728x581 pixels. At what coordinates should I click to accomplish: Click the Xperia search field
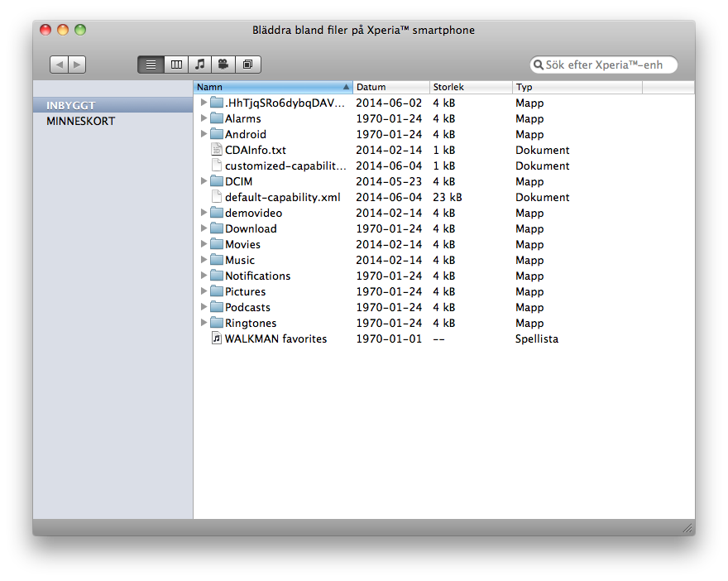608,65
